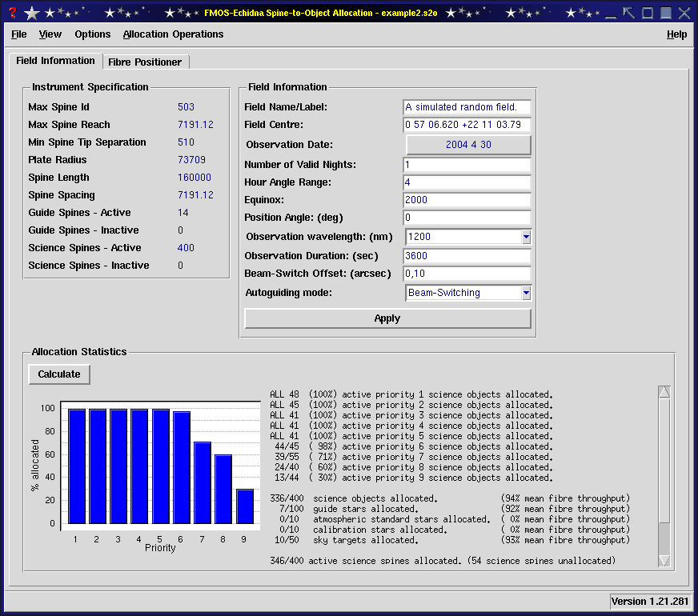
Task: Click the red question mark title bar icon
Action: coord(13,13)
